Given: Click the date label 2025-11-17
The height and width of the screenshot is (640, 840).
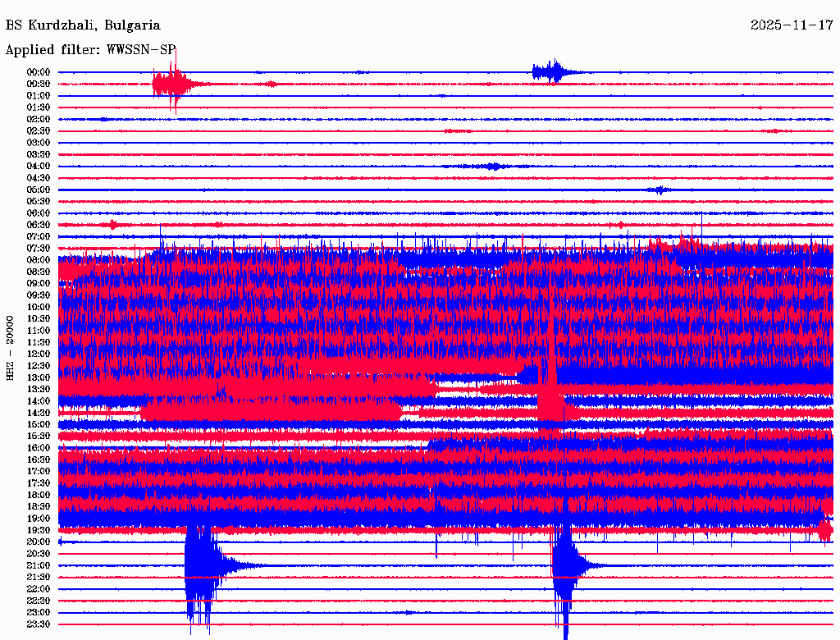Looking at the screenshot, I should coord(792,25).
